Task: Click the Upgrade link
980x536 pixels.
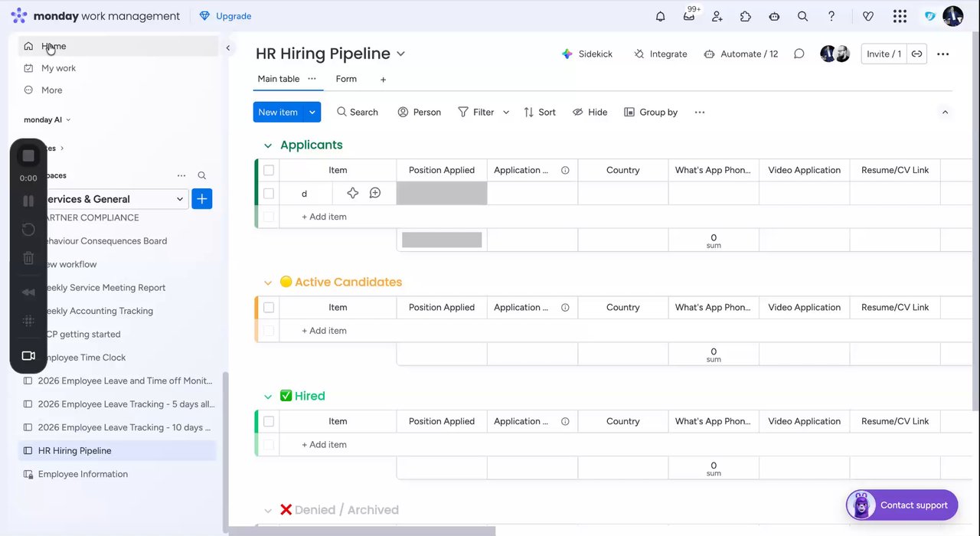Action: [x=225, y=16]
